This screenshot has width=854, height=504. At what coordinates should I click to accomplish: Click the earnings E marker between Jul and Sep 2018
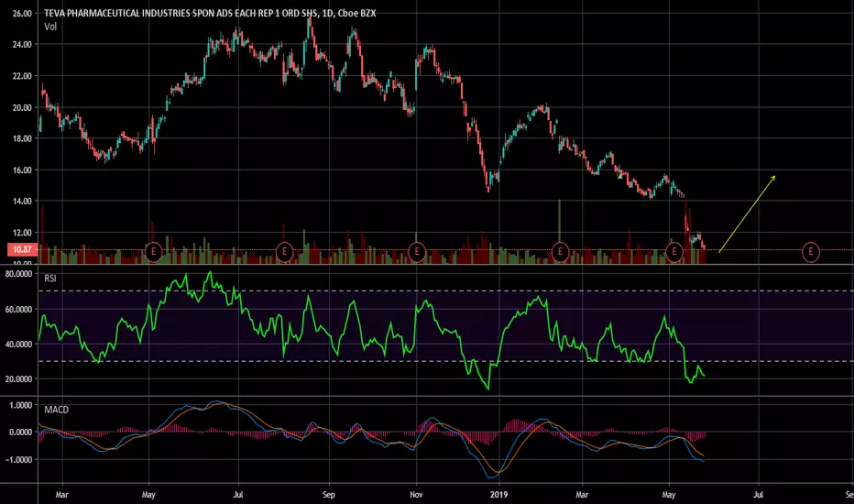284,252
